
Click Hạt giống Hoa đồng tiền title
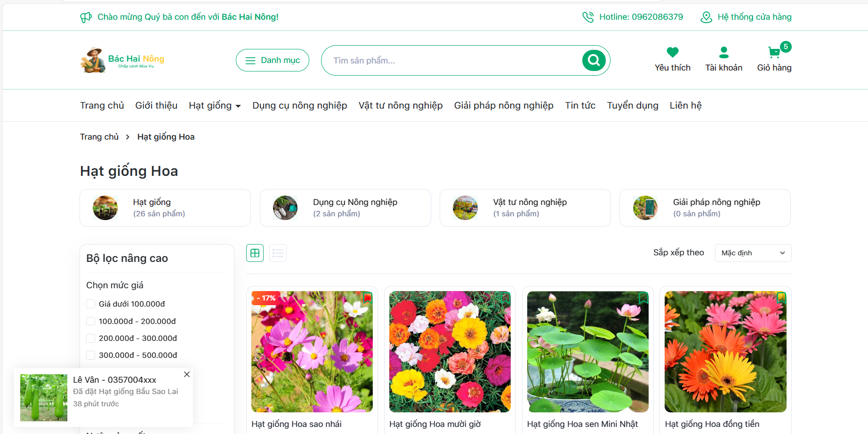coord(712,424)
